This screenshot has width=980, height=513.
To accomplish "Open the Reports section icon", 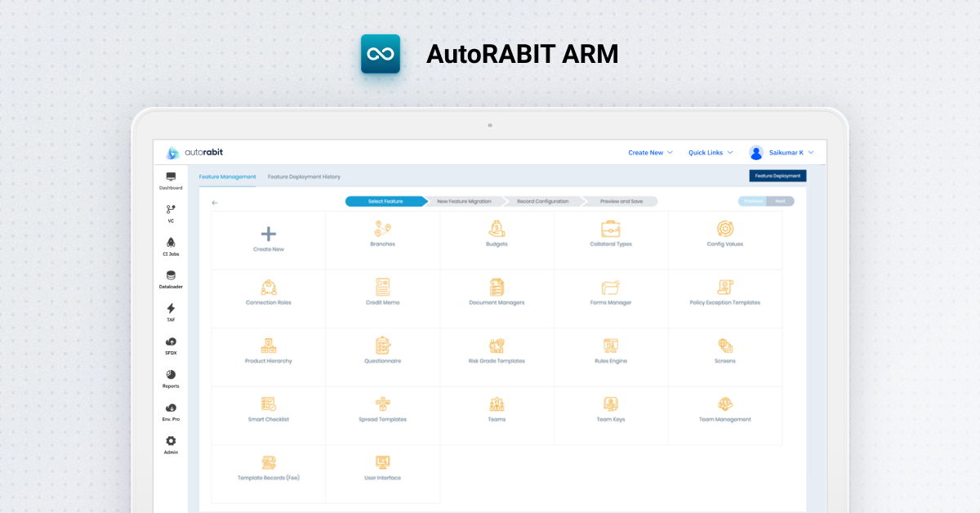I will pyautogui.click(x=171, y=377).
